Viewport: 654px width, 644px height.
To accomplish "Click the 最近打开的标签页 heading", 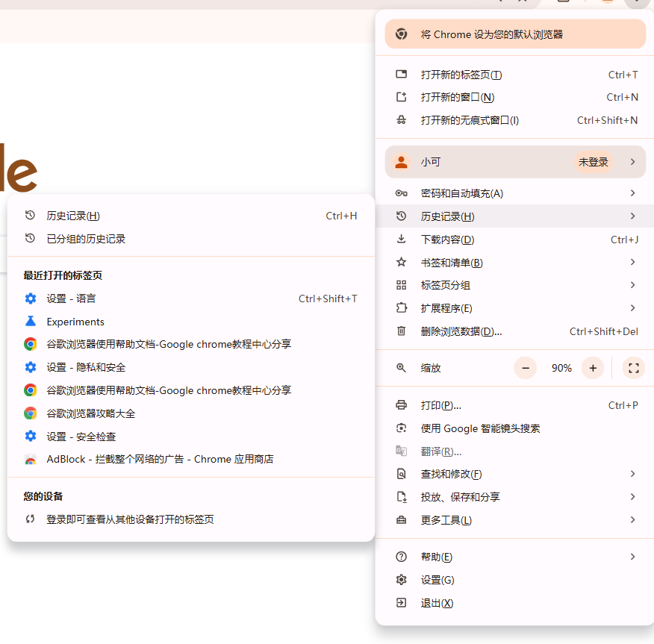I will pos(63,275).
